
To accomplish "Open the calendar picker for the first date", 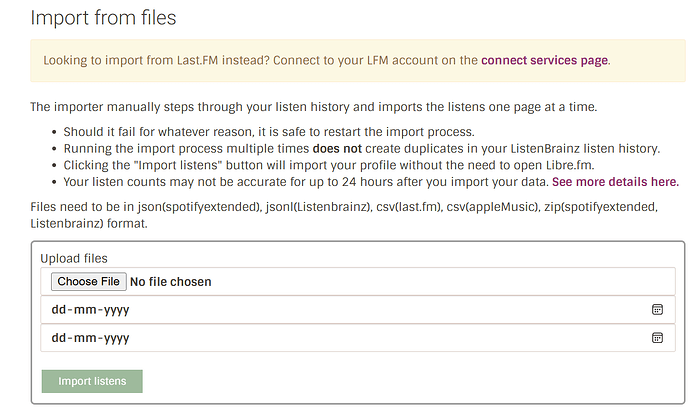I will click(x=657, y=310).
